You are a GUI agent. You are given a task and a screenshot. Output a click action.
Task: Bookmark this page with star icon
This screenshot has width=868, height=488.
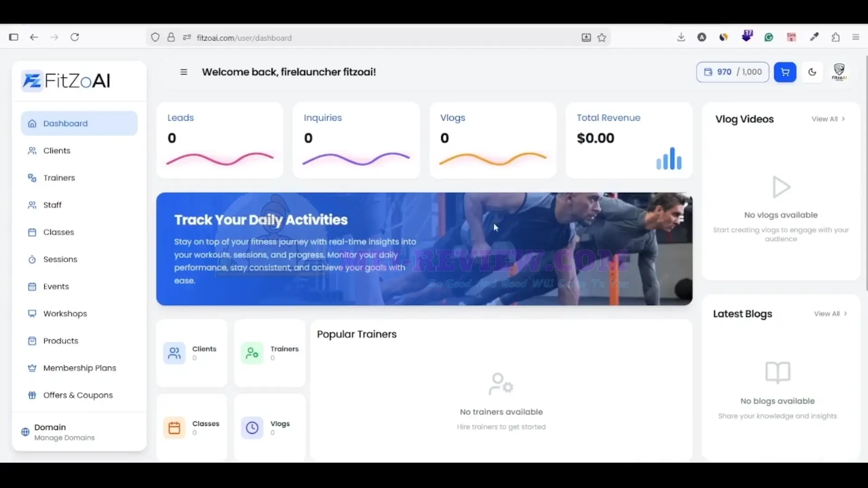coord(602,38)
